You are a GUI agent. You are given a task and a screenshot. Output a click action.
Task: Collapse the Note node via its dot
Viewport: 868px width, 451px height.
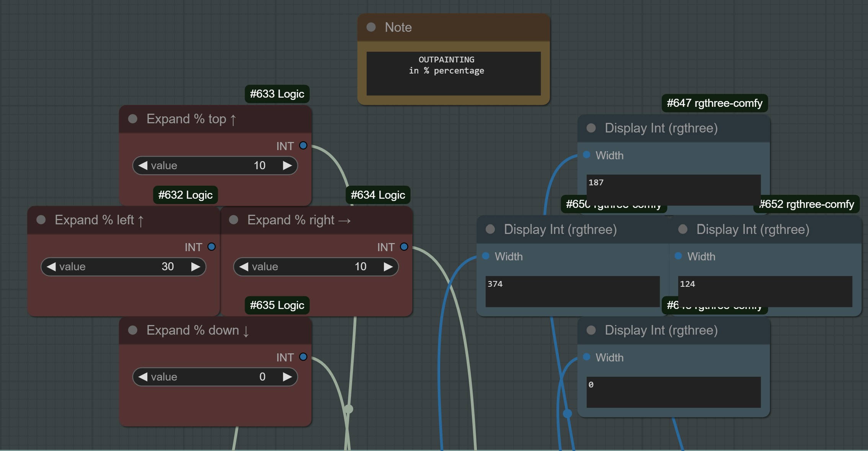371,27
